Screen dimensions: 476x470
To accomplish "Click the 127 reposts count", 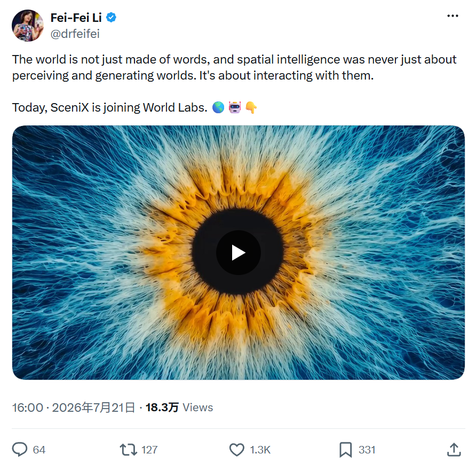I will tap(149, 450).
